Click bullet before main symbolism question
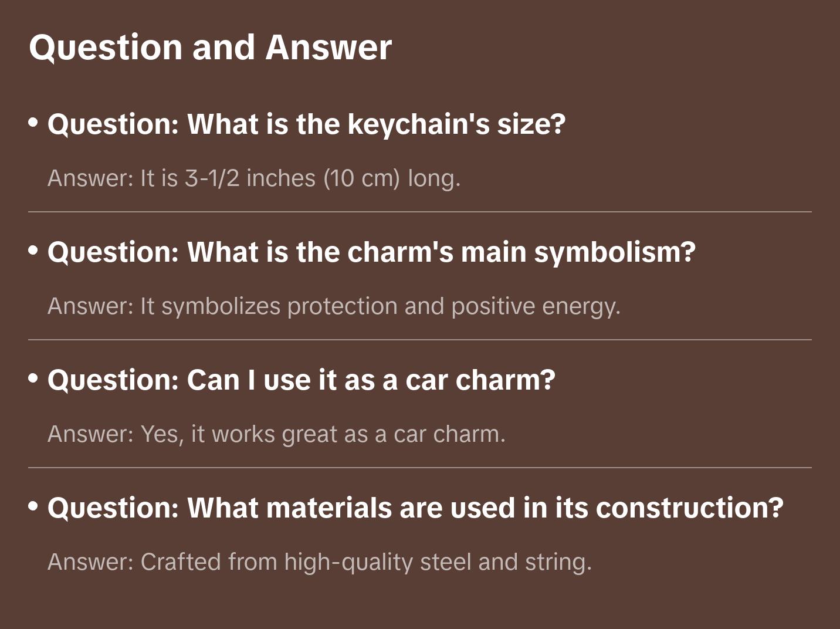Image resolution: width=840 pixels, height=629 pixels. click(x=33, y=251)
